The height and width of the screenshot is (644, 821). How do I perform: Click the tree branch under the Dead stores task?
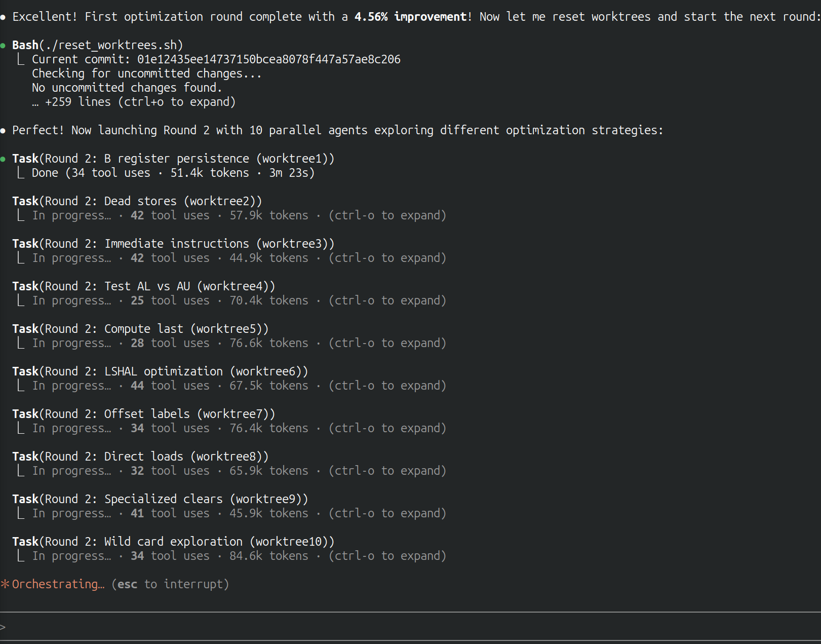(21, 215)
